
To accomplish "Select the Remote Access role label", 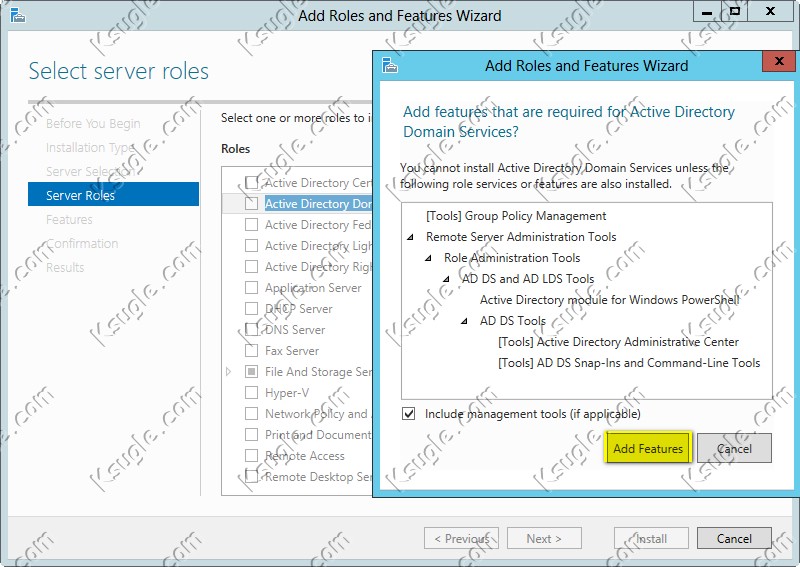I will click(x=305, y=455).
